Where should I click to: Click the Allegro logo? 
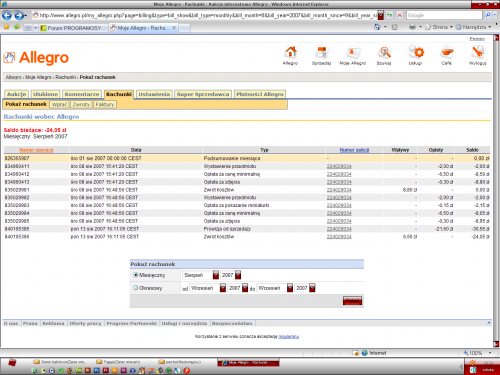click(36, 58)
